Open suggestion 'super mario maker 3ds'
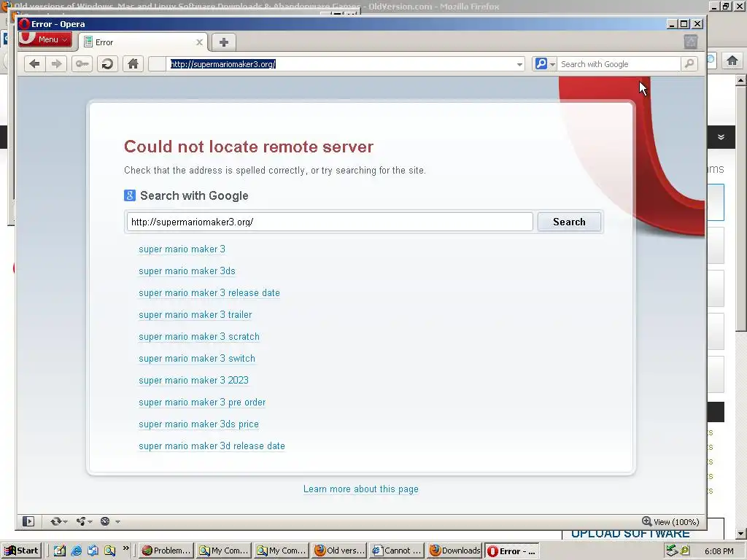This screenshot has width=747, height=560. (x=187, y=271)
